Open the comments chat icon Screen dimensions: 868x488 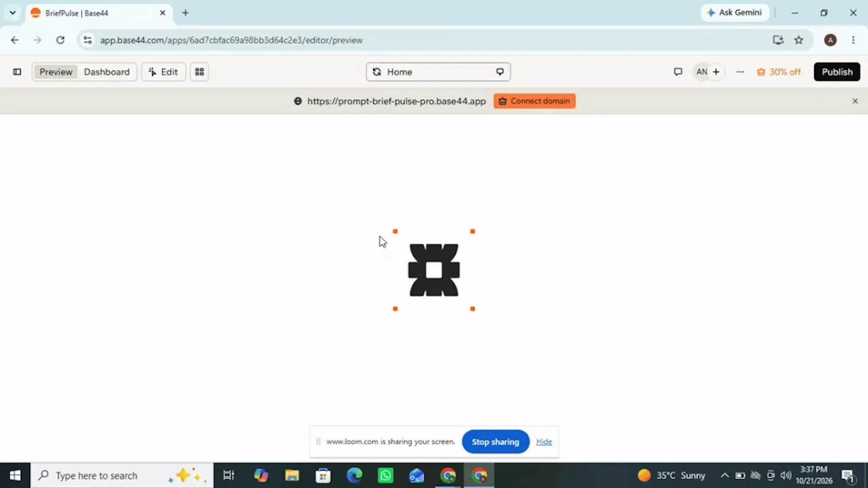pyautogui.click(x=678, y=72)
